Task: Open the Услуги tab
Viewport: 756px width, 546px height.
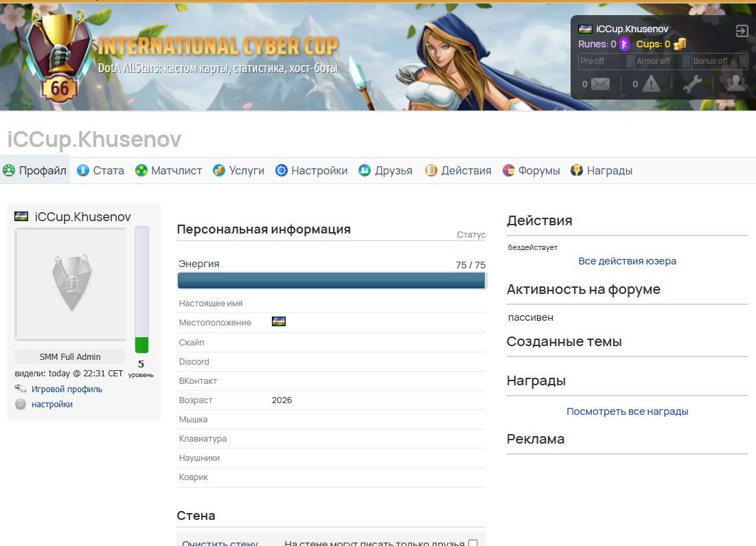Action: click(x=239, y=170)
